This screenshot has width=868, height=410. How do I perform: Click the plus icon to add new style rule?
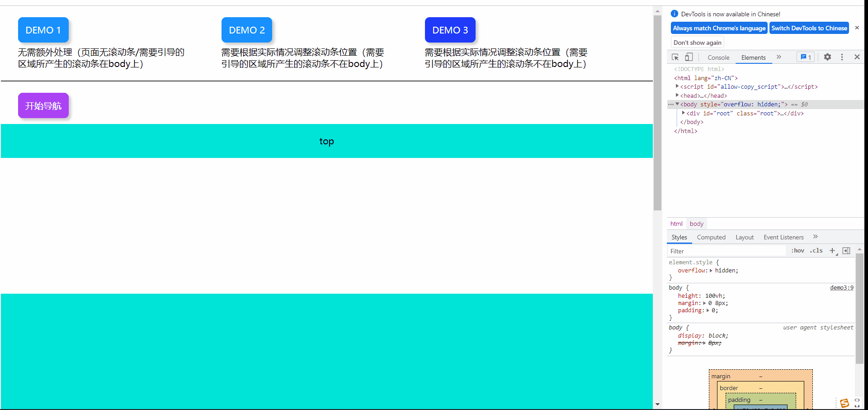pyautogui.click(x=833, y=251)
